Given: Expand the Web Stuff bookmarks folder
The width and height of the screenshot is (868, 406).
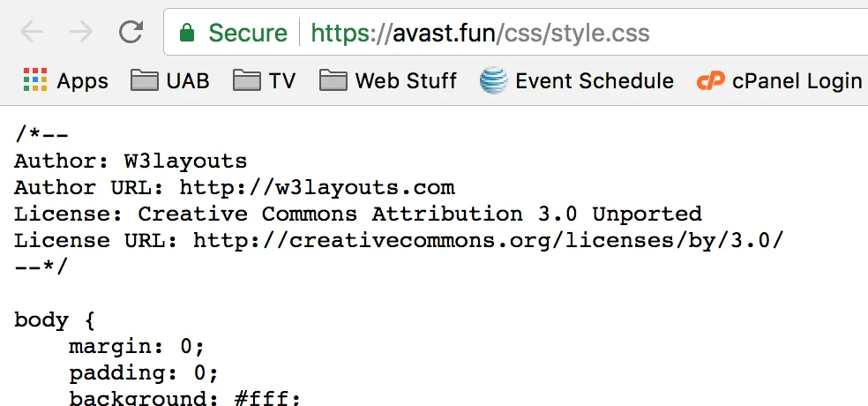Looking at the screenshot, I should coord(389,80).
